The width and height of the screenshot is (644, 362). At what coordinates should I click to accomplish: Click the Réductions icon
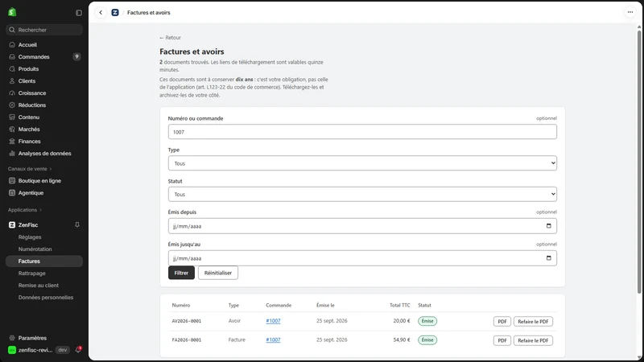12,105
